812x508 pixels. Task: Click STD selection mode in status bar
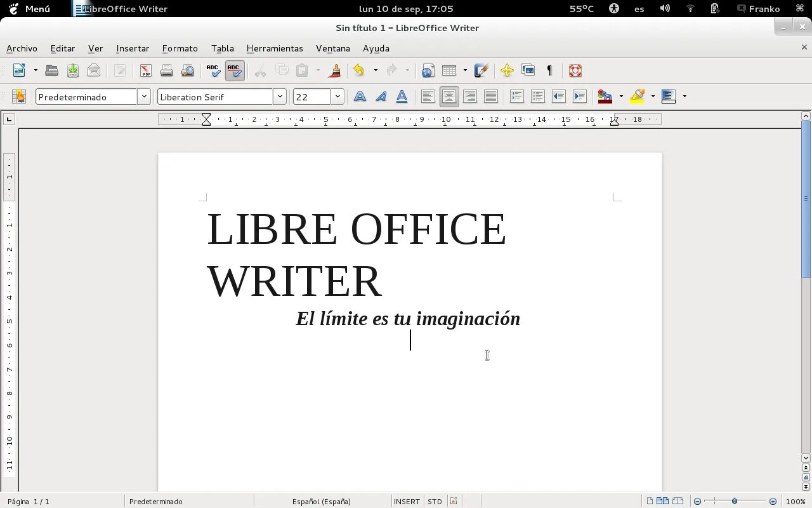coord(435,501)
